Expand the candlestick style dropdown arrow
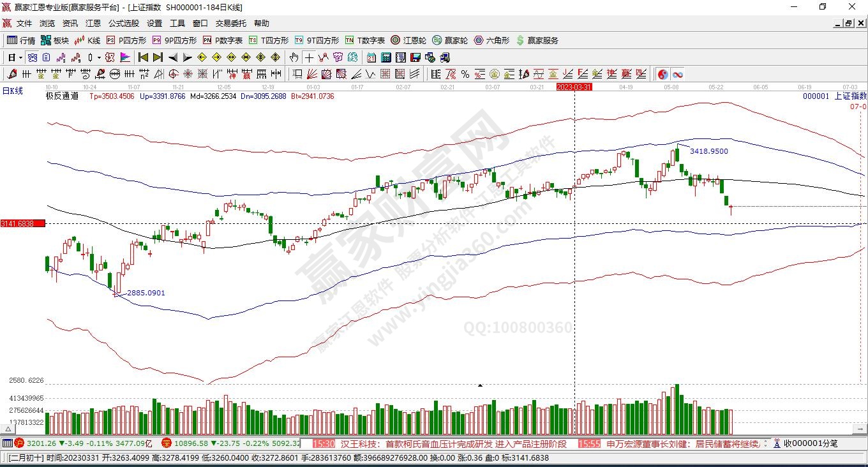The height and width of the screenshot is (467, 868). pos(99,57)
